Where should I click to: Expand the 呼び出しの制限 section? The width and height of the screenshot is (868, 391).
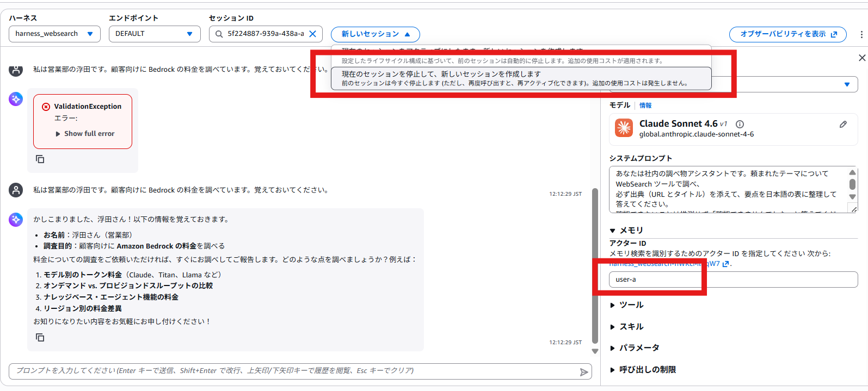643,370
